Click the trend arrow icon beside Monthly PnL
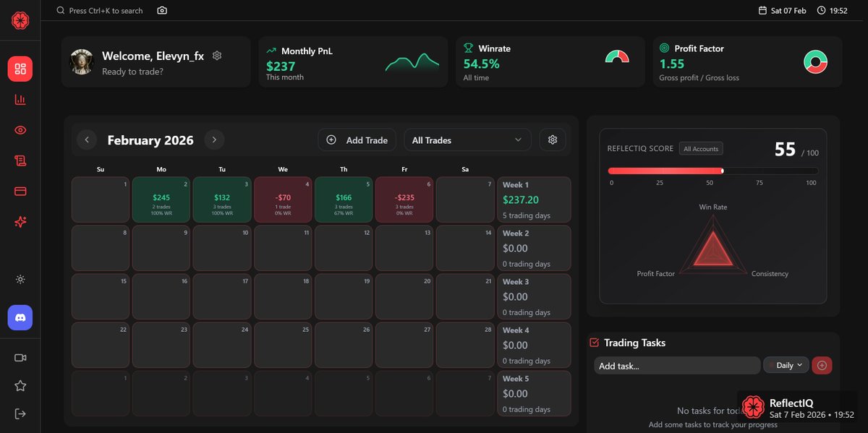The image size is (868, 433). click(271, 51)
